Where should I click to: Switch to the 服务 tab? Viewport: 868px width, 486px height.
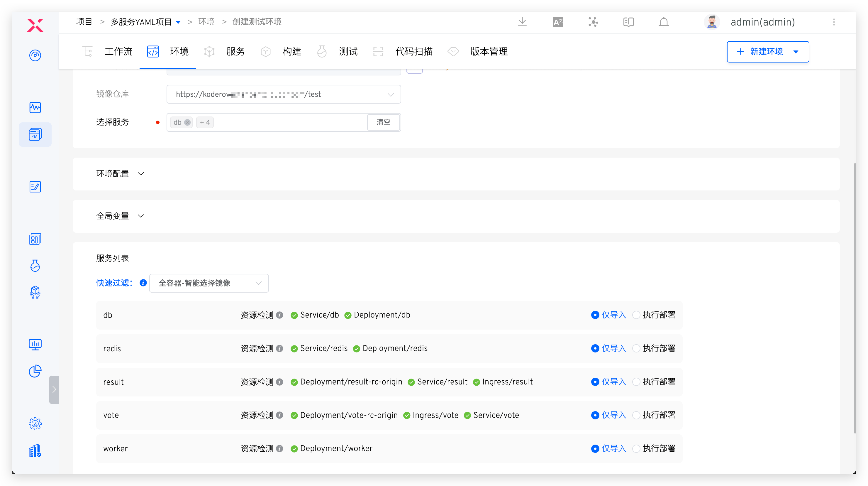pyautogui.click(x=224, y=51)
